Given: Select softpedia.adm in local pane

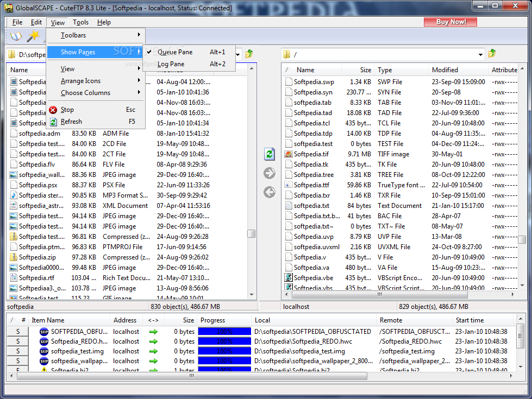Looking at the screenshot, I should (39, 134).
